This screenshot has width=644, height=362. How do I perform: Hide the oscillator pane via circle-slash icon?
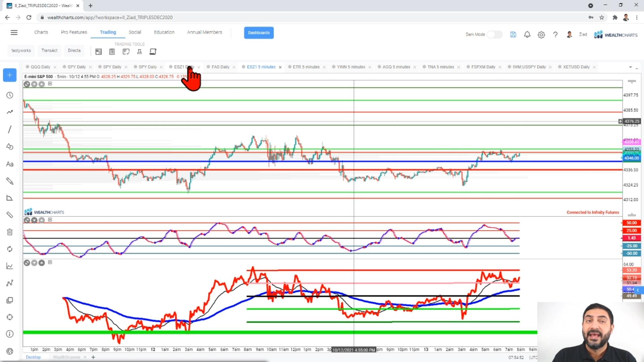click(27, 220)
